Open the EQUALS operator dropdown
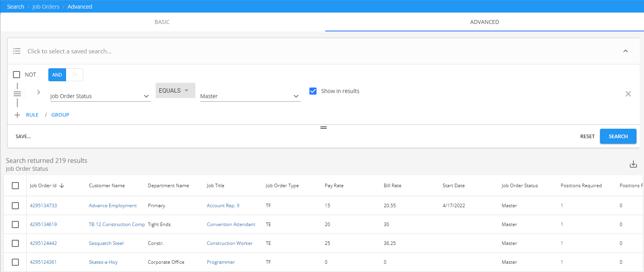Image resolution: width=644 pixels, height=272 pixels. (x=175, y=91)
